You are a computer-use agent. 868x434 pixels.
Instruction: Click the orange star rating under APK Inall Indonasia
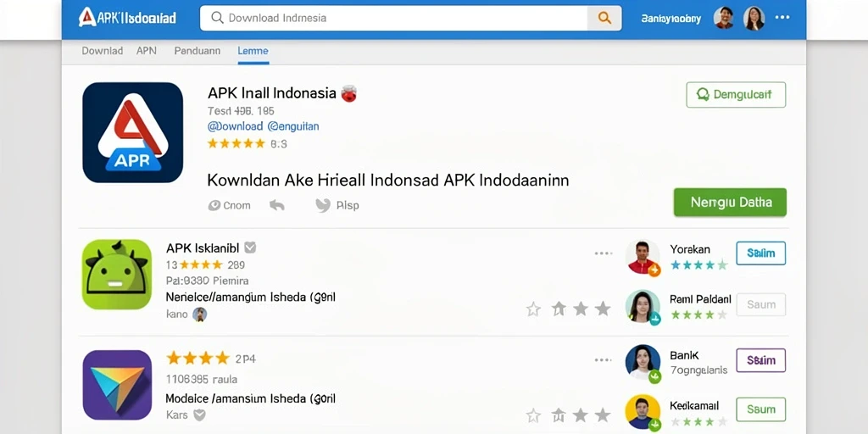pos(236,144)
